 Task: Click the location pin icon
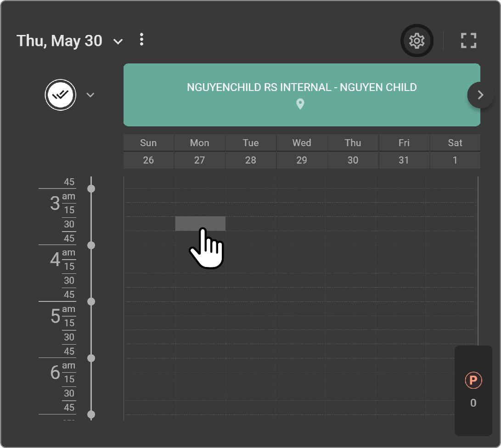tap(300, 104)
